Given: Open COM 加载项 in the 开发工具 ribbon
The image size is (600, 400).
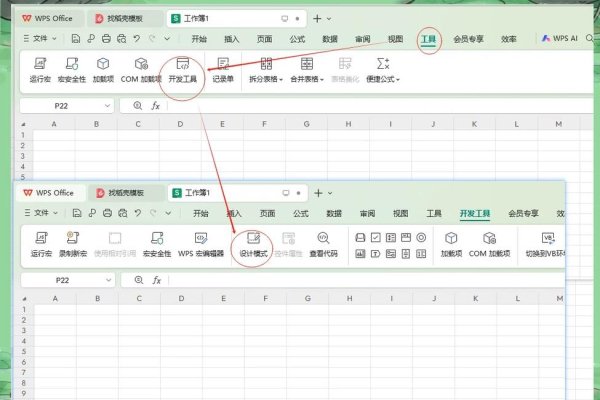Looking at the screenshot, I should 489,244.
